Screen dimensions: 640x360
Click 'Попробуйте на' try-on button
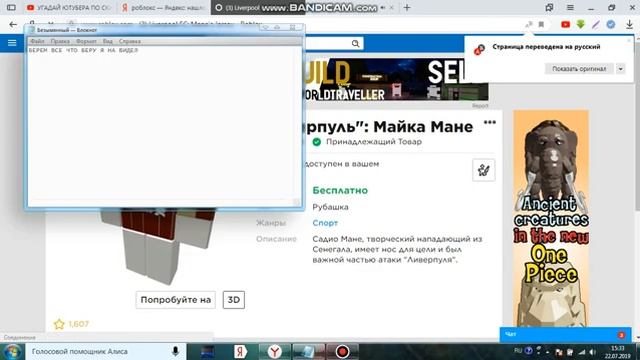pyautogui.click(x=176, y=300)
